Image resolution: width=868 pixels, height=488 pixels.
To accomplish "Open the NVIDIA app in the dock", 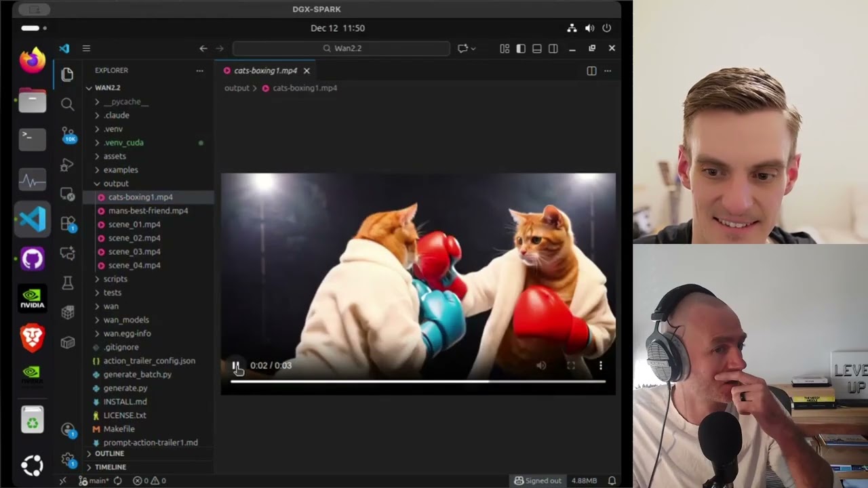I will 32,298.
